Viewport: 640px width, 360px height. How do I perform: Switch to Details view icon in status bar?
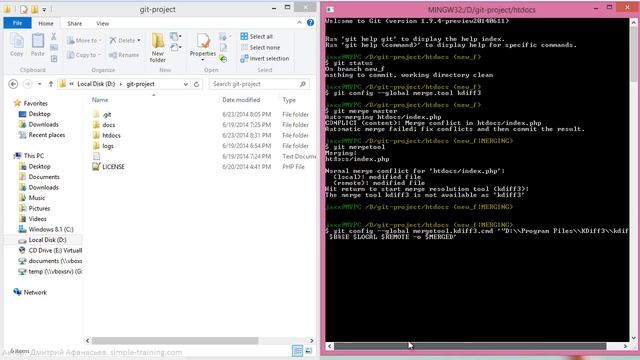298,351
